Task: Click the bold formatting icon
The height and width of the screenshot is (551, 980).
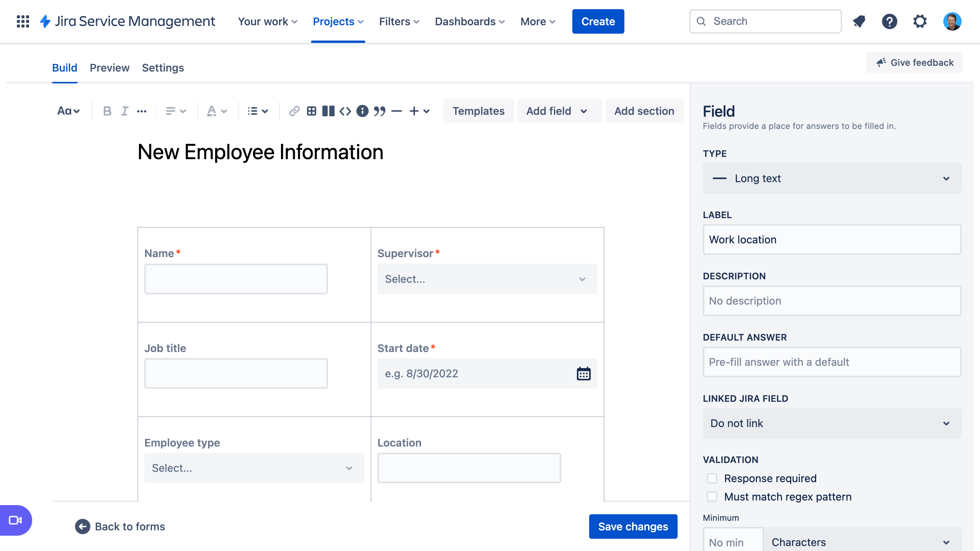Action: tap(106, 110)
